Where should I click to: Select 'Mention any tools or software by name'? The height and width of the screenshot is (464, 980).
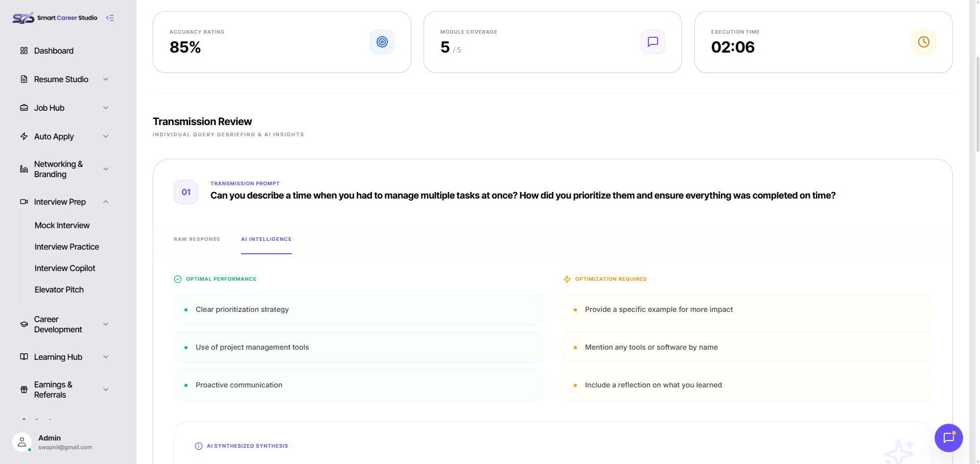(748, 347)
